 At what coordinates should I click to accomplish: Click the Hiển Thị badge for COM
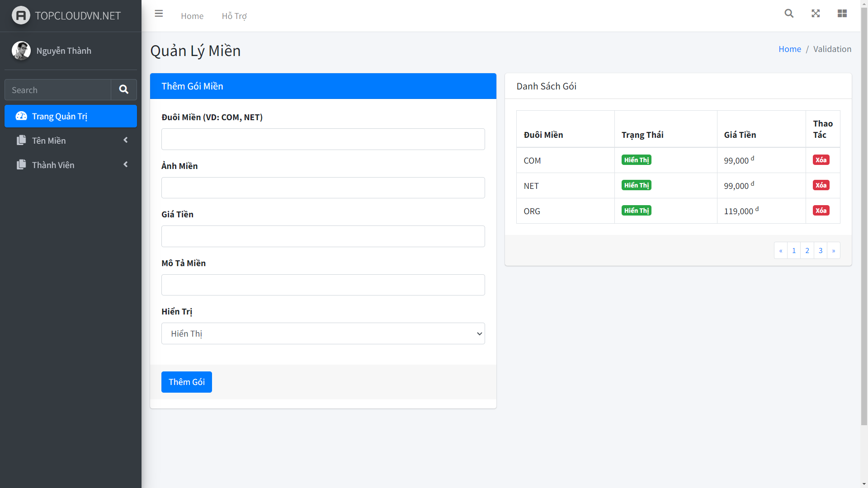point(636,160)
